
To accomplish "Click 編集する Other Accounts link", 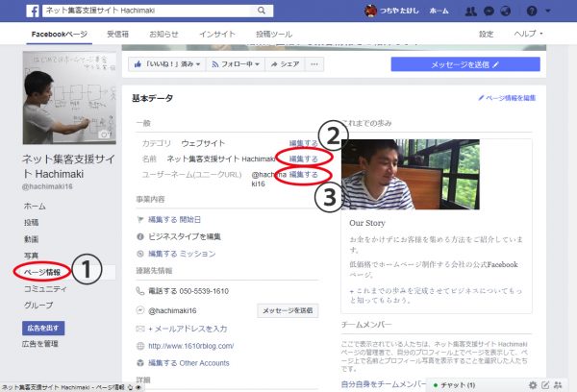I will point(188,363).
